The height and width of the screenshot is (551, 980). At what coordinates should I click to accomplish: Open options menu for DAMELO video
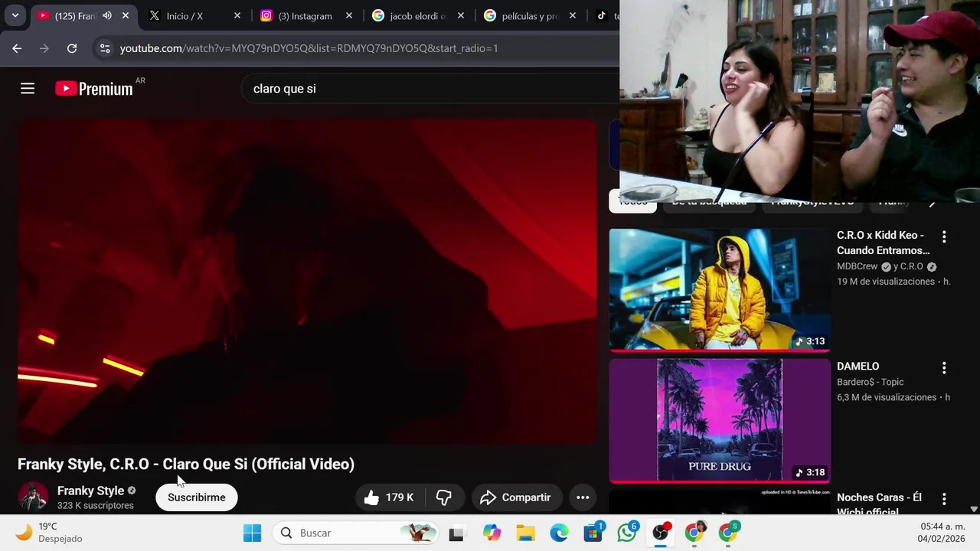pos(944,368)
